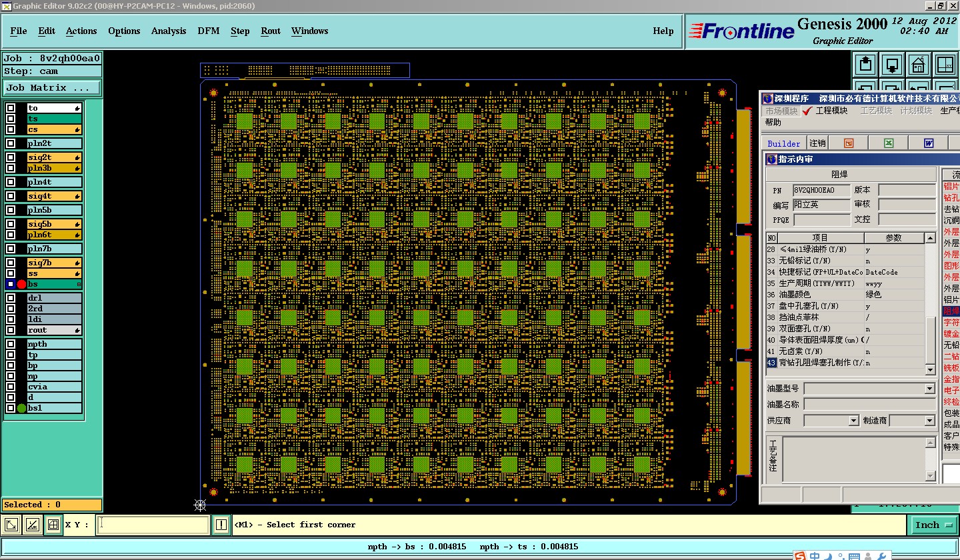Open the Inch units dropdown
The width and height of the screenshot is (960, 560).
pyautogui.click(x=933, y=525)
